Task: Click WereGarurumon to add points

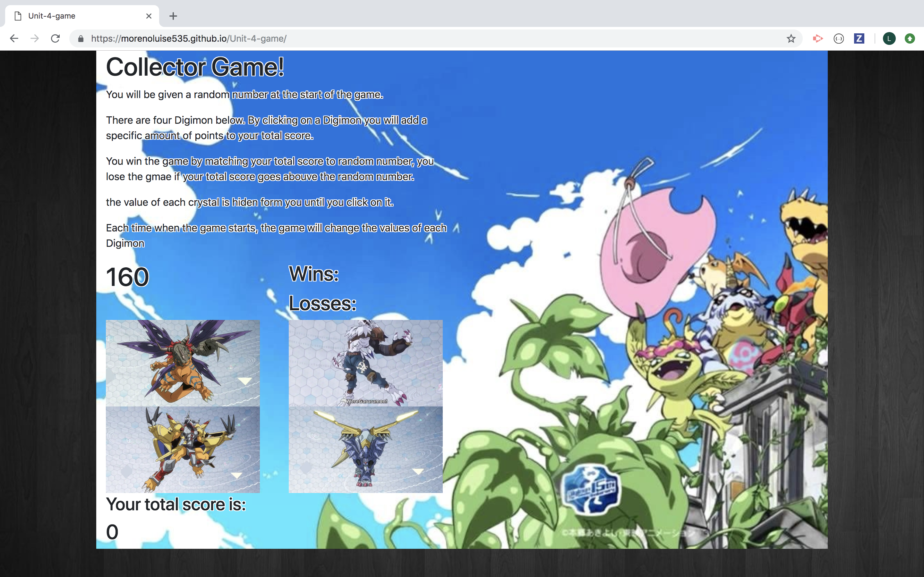Action: 365,363
